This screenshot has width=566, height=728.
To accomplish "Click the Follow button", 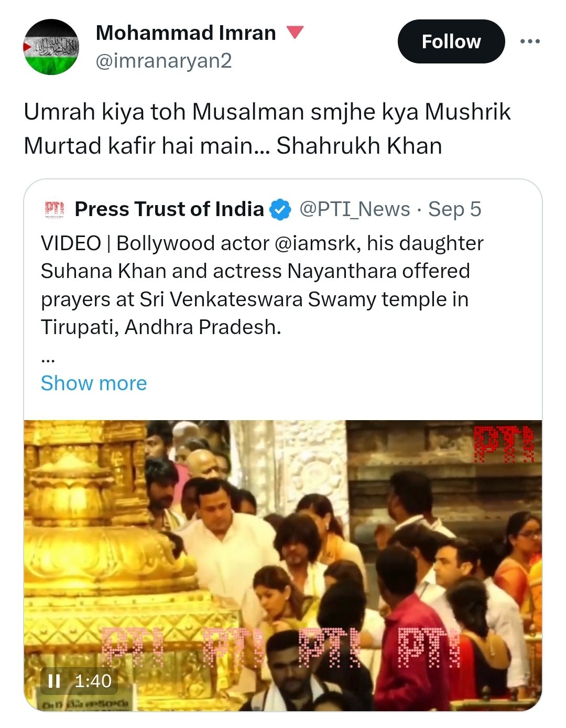I will coord(451,41).
